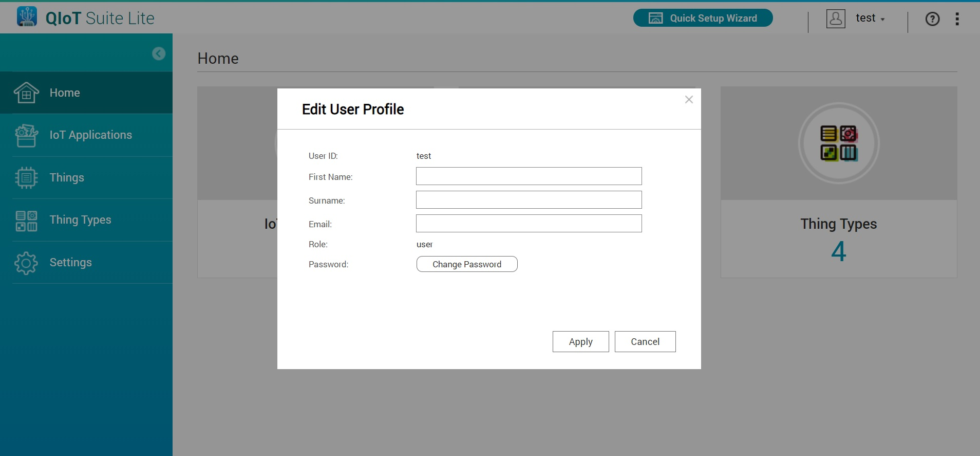The width and height of the screenshot is (980, 456).
Task: Open the Thing Types dashboard card
Action: pyautogui.click(x=838, y=182)
